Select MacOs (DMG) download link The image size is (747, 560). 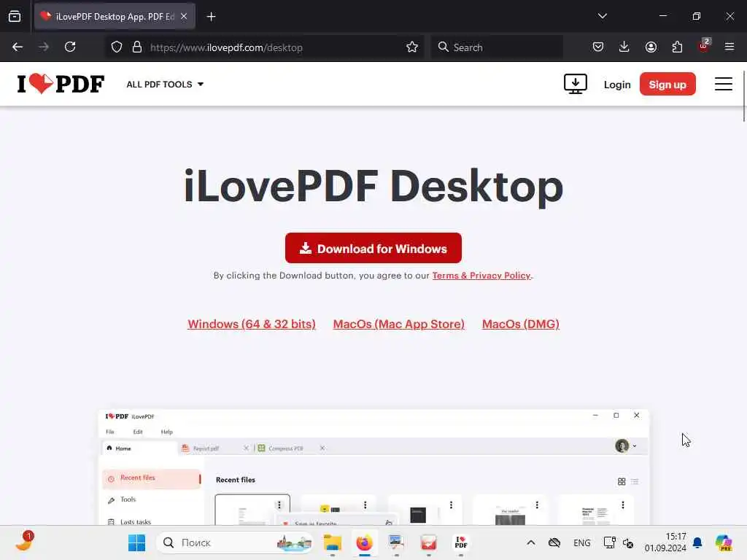tap(521, 324)
